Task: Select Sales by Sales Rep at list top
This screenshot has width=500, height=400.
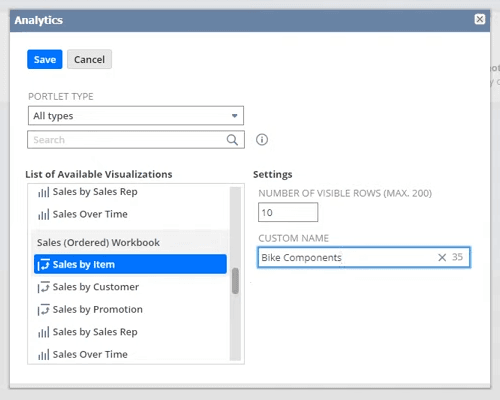Action: [x=95, y=192]
